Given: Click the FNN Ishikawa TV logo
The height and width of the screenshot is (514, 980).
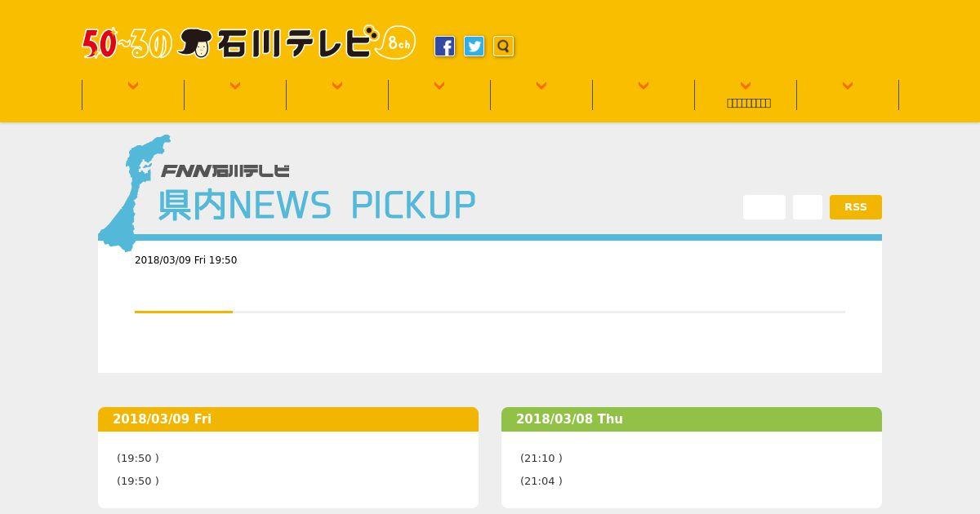Looking at the screenshot, I should 225,171.
